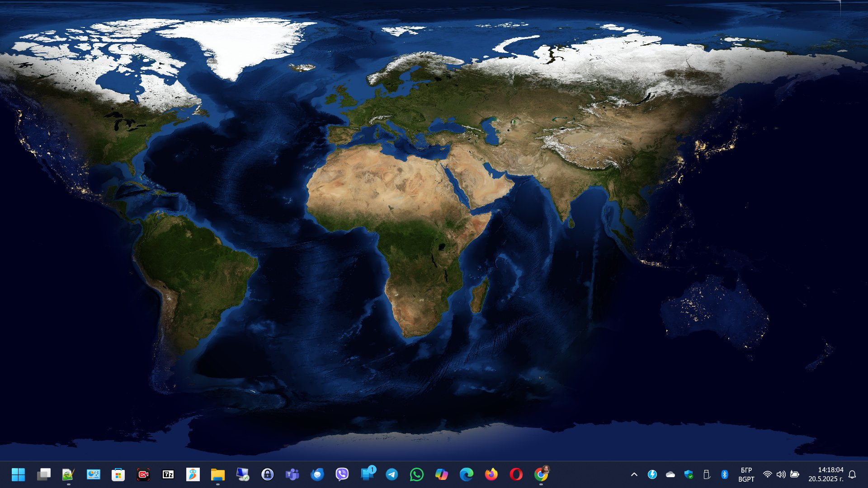Launch Firefox browser from taskbar
Viewport: 868px width, 488px height.
[x=491, y=474]
